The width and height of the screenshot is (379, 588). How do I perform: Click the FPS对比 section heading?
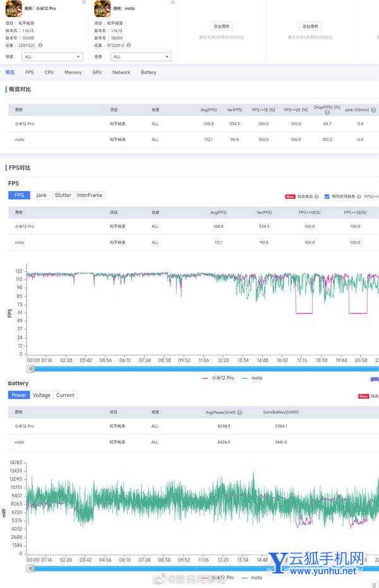pyautogui.click(x=20, y=168)
